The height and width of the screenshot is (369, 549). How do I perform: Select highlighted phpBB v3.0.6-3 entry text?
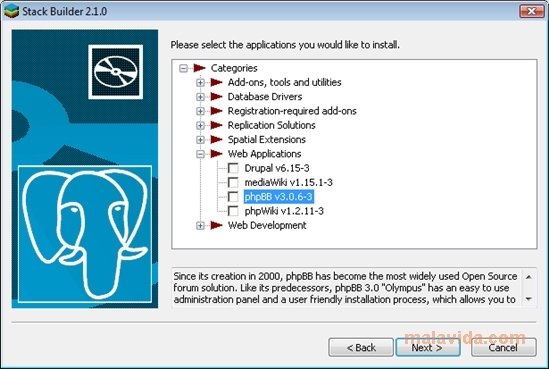point(278,197)
